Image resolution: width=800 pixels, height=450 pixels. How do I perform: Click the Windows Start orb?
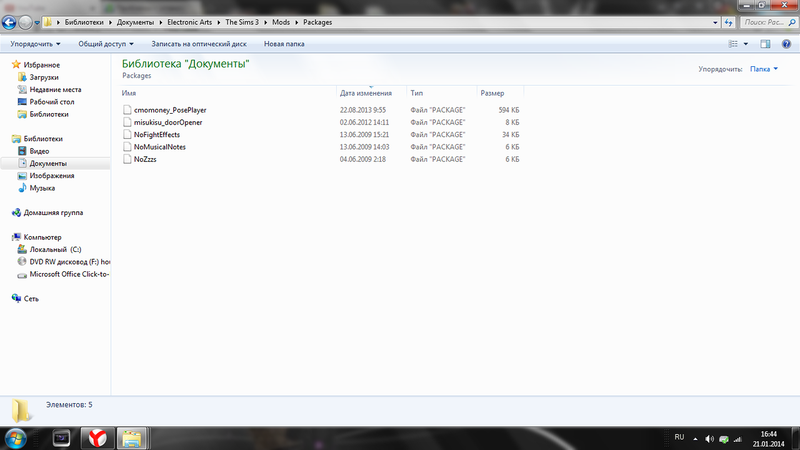pos(17,437)
